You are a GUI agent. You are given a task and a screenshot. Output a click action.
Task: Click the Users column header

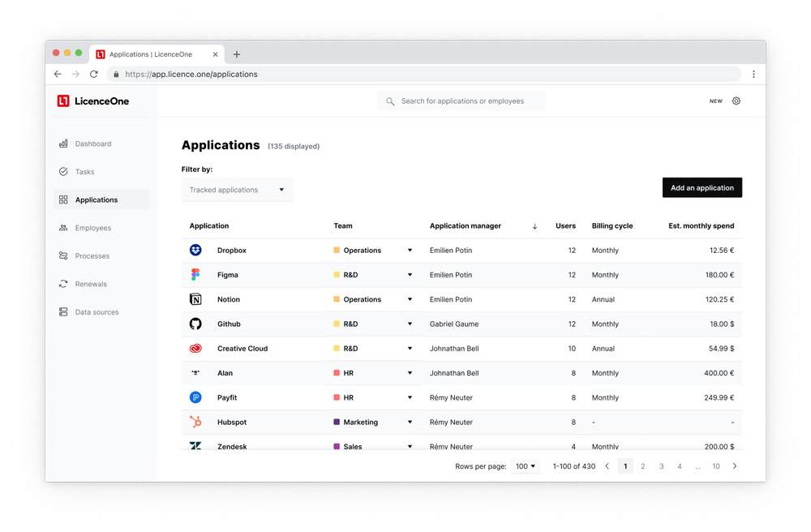[x=565, y=226]
